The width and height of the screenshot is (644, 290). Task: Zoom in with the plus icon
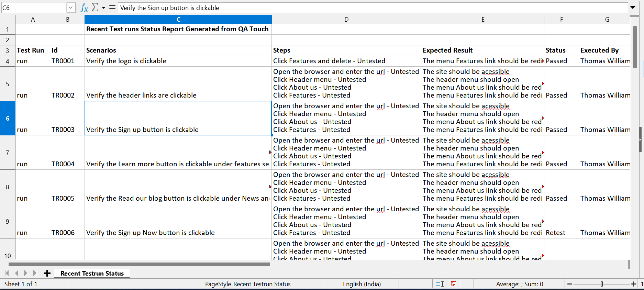pyautogui.click(x=633, y=284)
